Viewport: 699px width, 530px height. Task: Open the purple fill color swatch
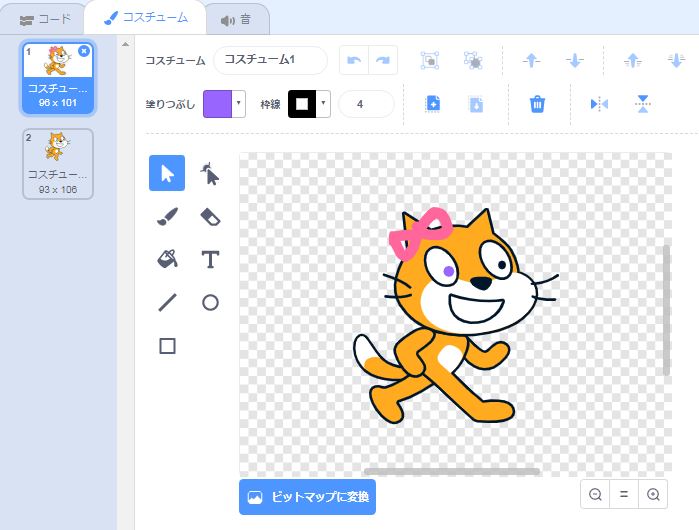point(218,104)
